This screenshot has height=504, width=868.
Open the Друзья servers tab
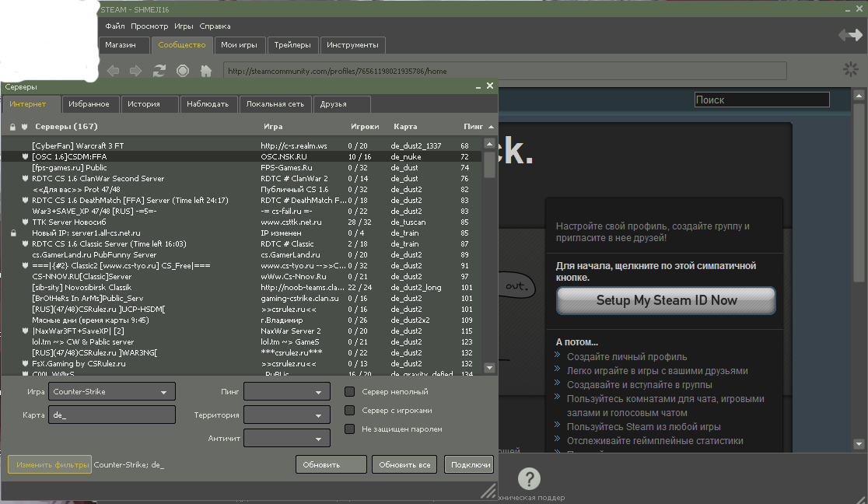click(341, 104)
